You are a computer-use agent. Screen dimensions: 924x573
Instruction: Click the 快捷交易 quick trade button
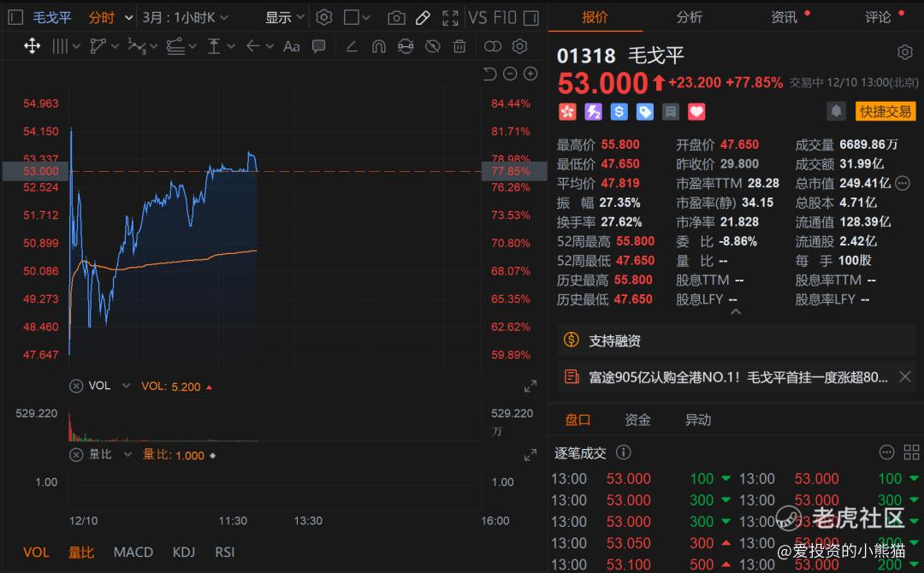click(x=885, y=111)
